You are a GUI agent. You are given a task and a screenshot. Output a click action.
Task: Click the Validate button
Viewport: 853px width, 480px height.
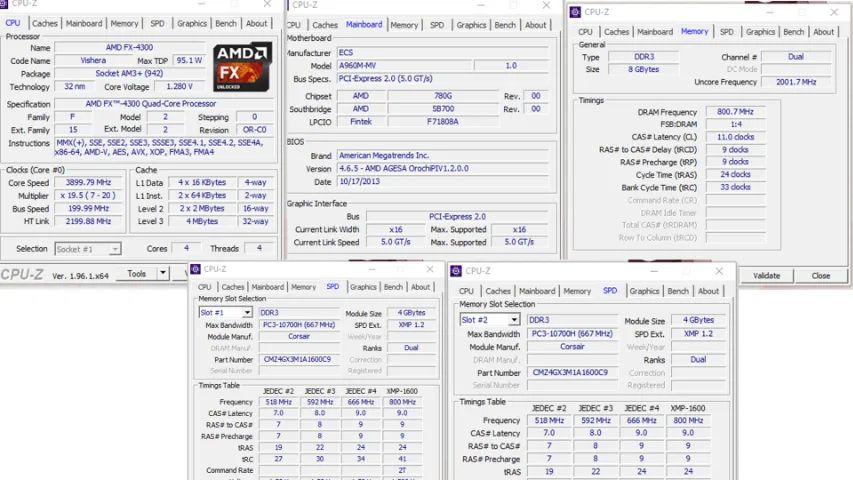click(x=766, y=275)
